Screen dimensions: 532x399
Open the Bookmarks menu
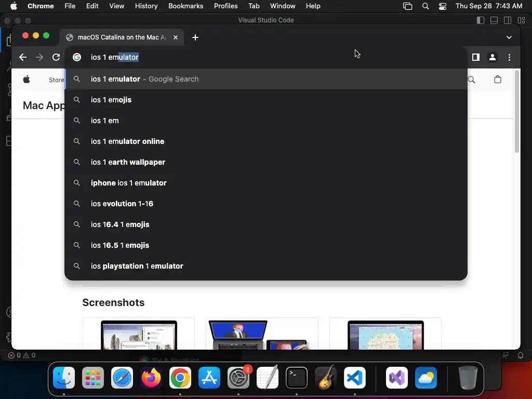coord(185,6)
